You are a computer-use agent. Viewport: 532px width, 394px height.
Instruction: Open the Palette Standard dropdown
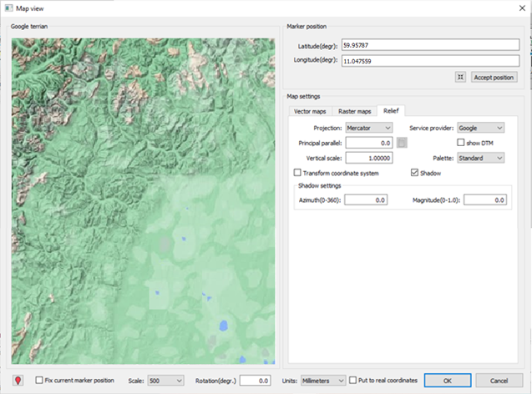(x=480, y=158)
